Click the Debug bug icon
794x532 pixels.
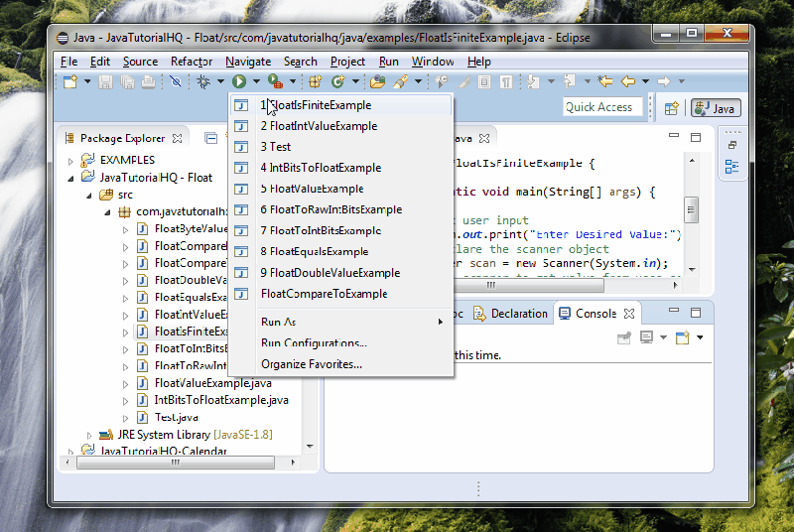(203, 81)
